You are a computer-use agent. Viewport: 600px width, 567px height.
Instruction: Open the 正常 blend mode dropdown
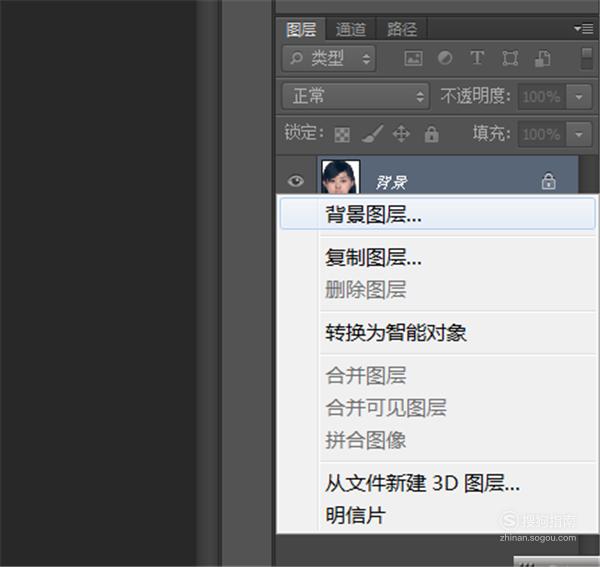[356, 96]
